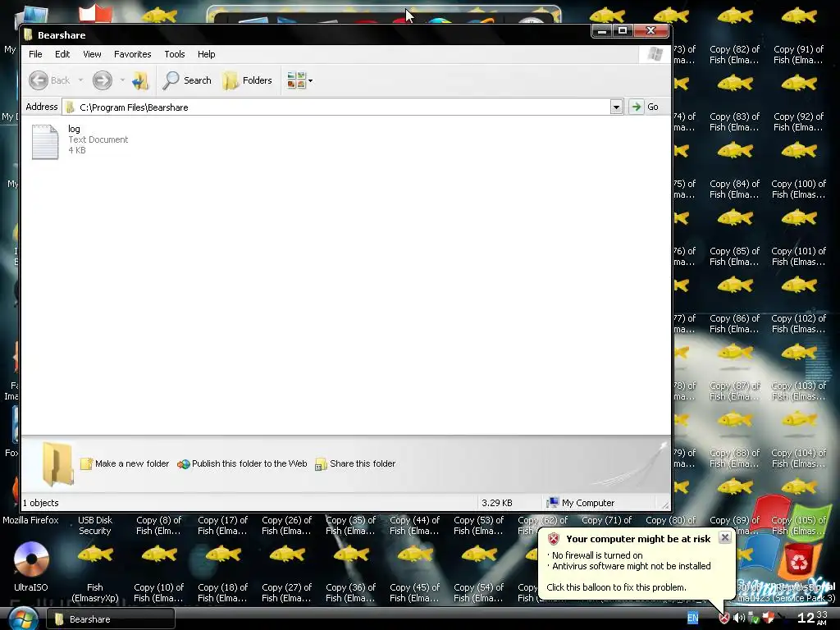Click the EN language indicator
This screenshot has width=840, height=630.
pos(692,619)
